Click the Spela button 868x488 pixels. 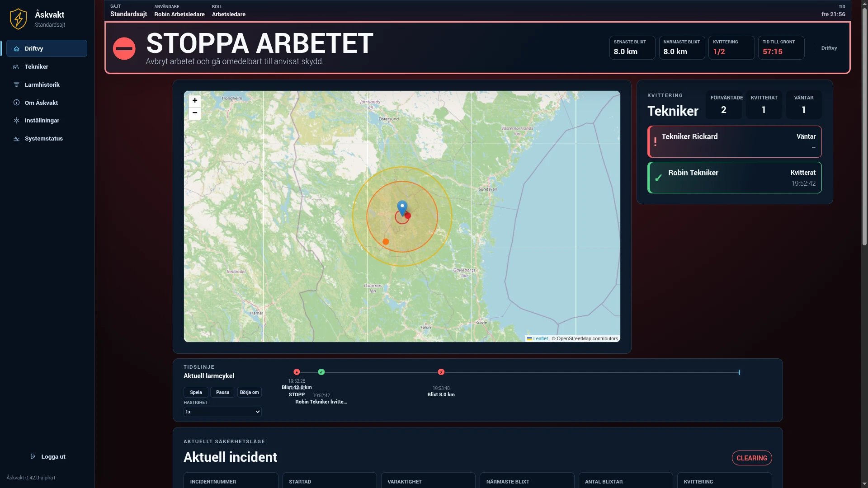(x=196, y=392)
